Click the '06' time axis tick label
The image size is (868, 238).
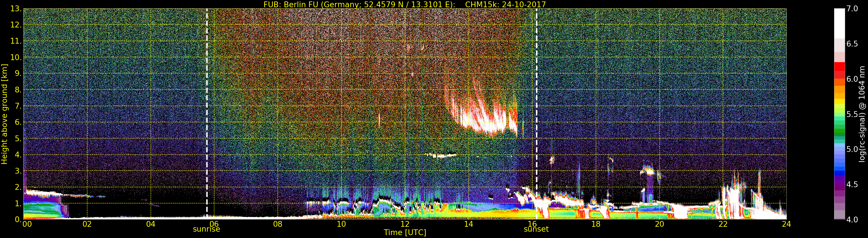point(214,224)
